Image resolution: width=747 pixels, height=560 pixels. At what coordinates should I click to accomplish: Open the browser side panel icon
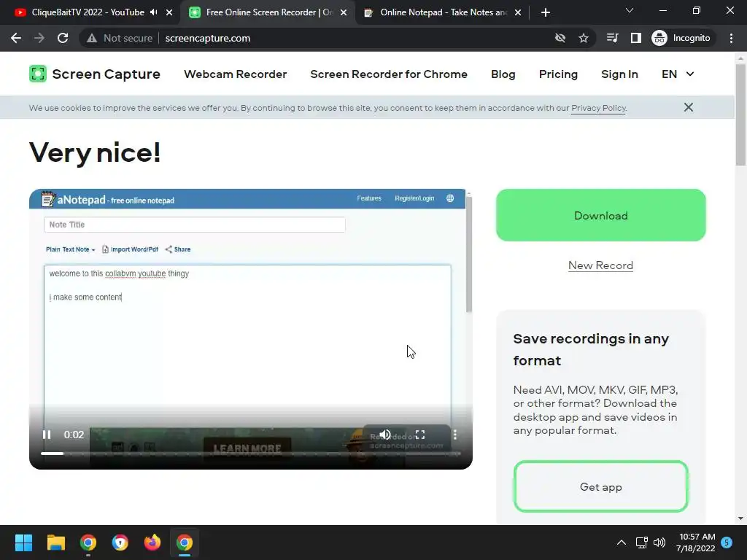[x=635, y=38]
